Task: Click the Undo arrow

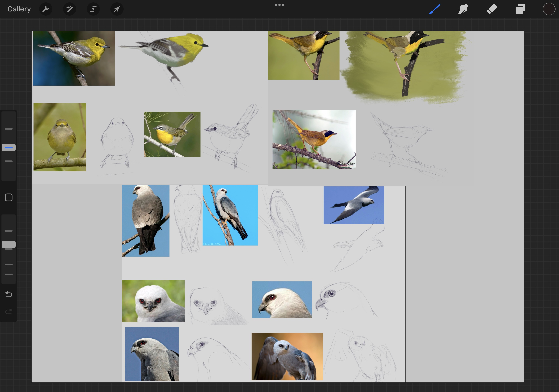Action: (9, 294)
